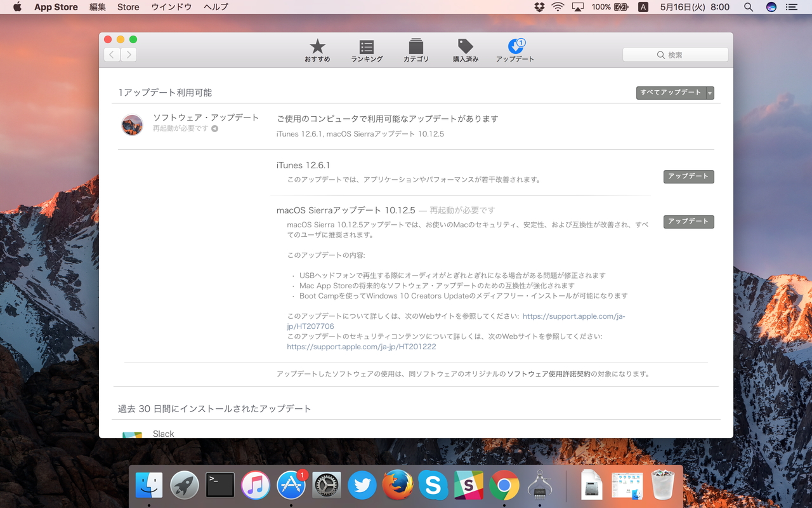Open the おすすめ (Featured) section
812x508 pixels.
point(317,51)
